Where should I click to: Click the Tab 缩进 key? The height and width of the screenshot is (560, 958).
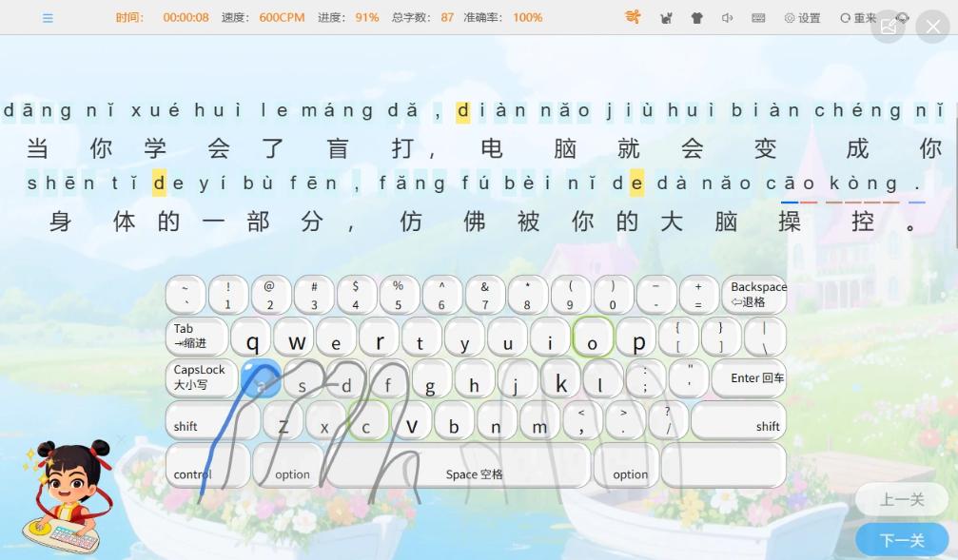click(196, 336)
